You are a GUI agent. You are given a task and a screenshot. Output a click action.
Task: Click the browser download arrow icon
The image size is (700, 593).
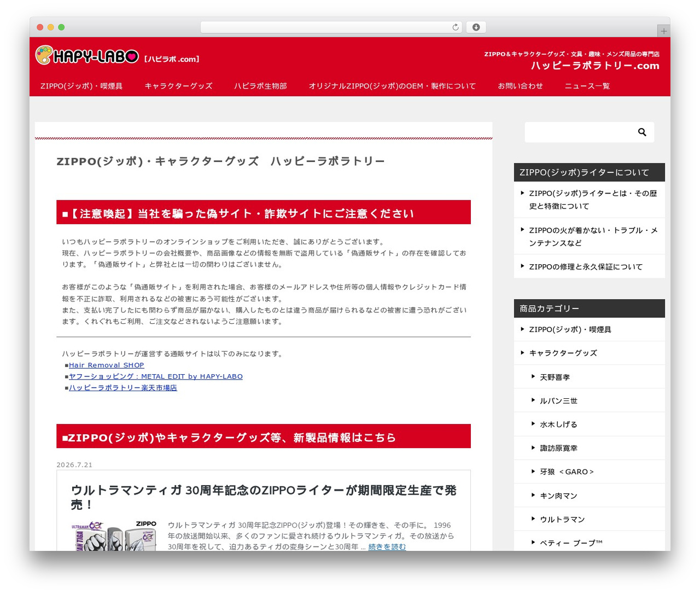(x=476, y=27)
